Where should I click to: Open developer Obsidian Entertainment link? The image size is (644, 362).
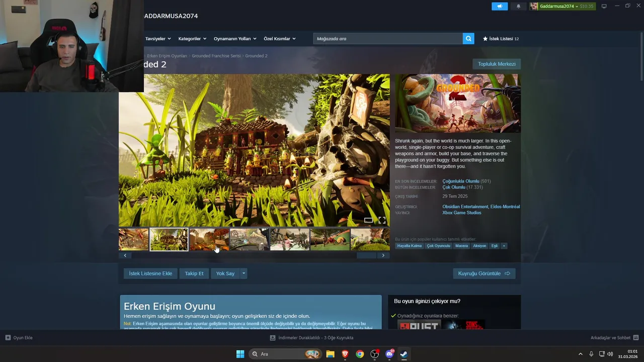pyautogui.click(x=465, y=207)
